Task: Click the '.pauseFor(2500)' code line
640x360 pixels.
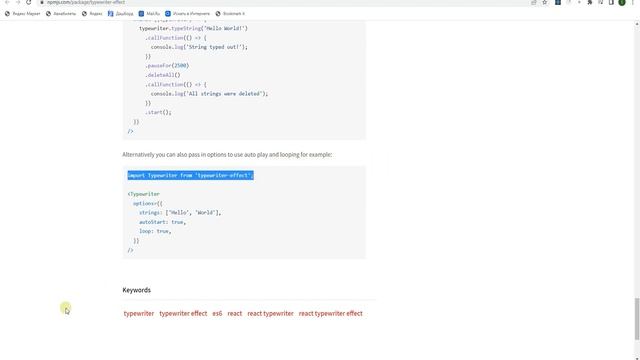Action: (167, 66)
